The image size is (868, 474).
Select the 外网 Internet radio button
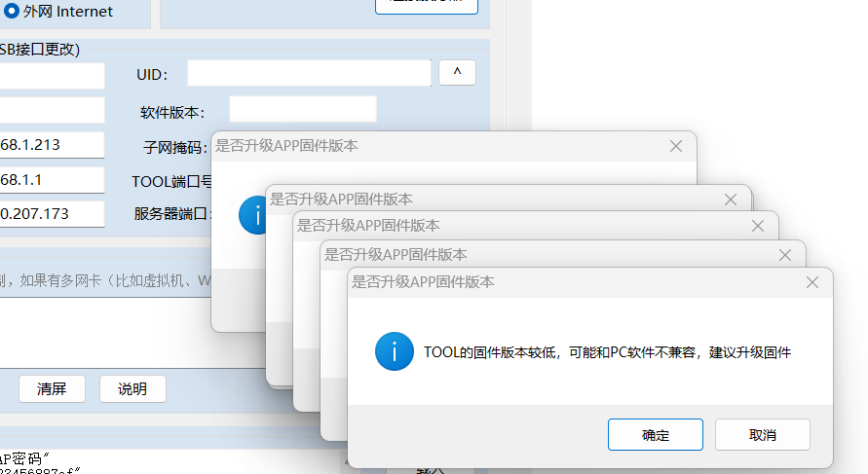tap(12, 12)
